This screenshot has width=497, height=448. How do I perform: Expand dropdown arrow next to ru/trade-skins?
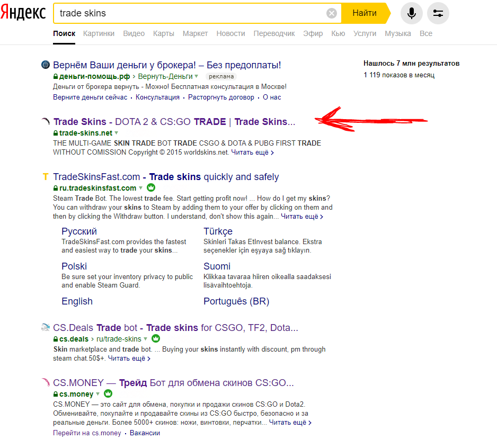click(146, 339)
